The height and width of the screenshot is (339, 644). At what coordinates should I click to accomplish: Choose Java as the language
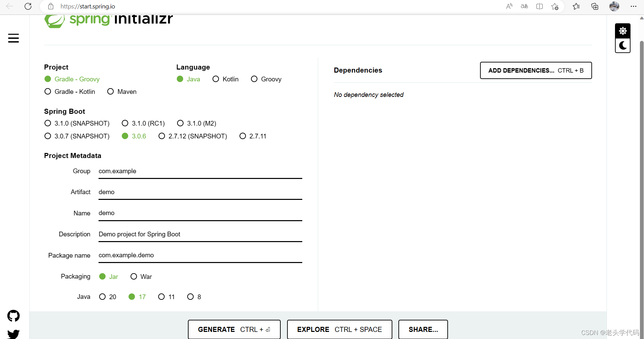pyautogui.click(x=188, y=79)
